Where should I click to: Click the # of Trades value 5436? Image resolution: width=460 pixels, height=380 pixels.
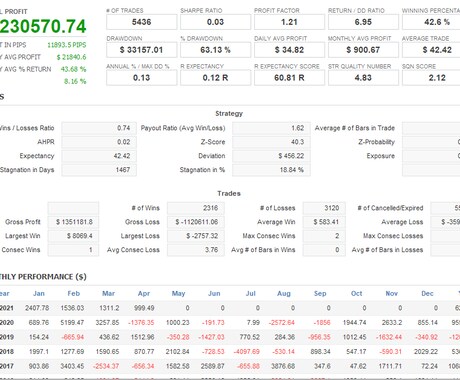point(142,22)
